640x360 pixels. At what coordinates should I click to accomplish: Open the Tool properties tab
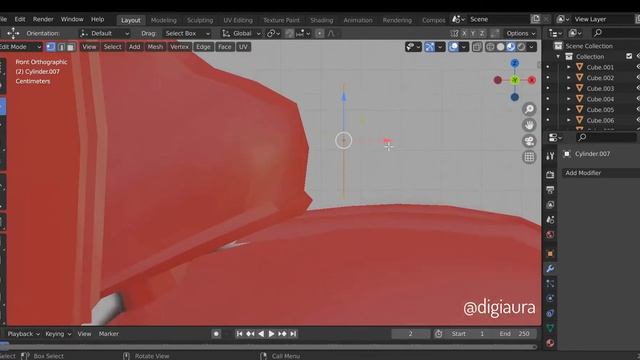click(550, 156)
